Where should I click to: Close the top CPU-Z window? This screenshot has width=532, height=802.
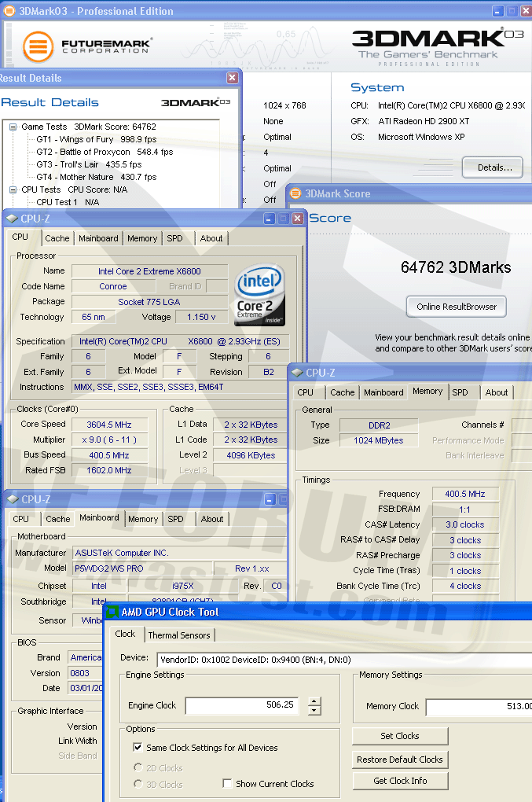tap(297, 219)
